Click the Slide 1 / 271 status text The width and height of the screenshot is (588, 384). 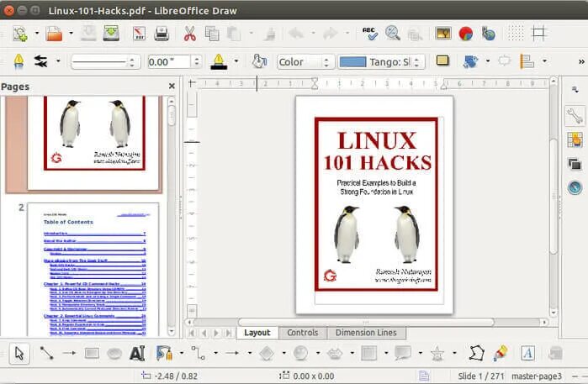coord(481,376)
